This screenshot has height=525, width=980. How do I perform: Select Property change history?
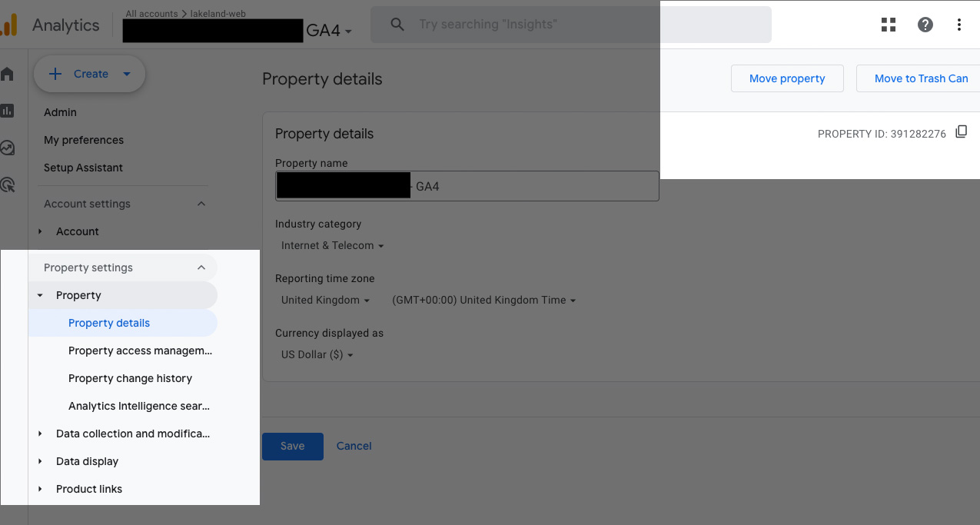130,378
